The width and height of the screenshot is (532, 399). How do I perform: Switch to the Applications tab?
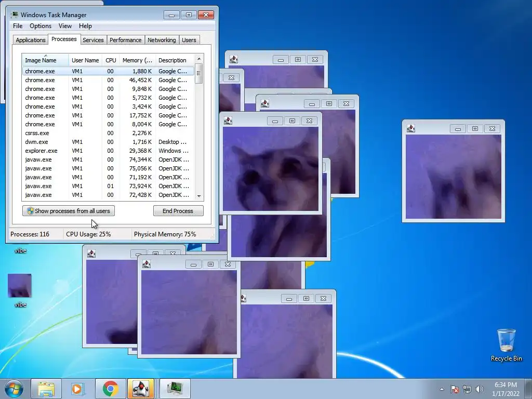[31, 40]
